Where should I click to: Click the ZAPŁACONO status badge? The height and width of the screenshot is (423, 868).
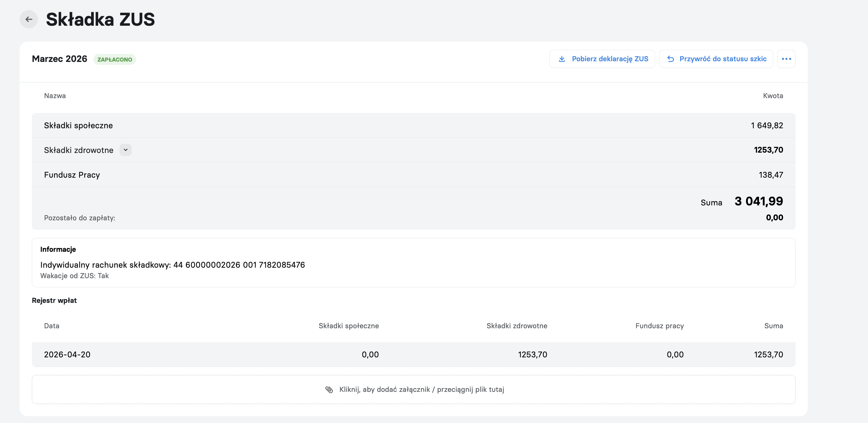point(115,60)
